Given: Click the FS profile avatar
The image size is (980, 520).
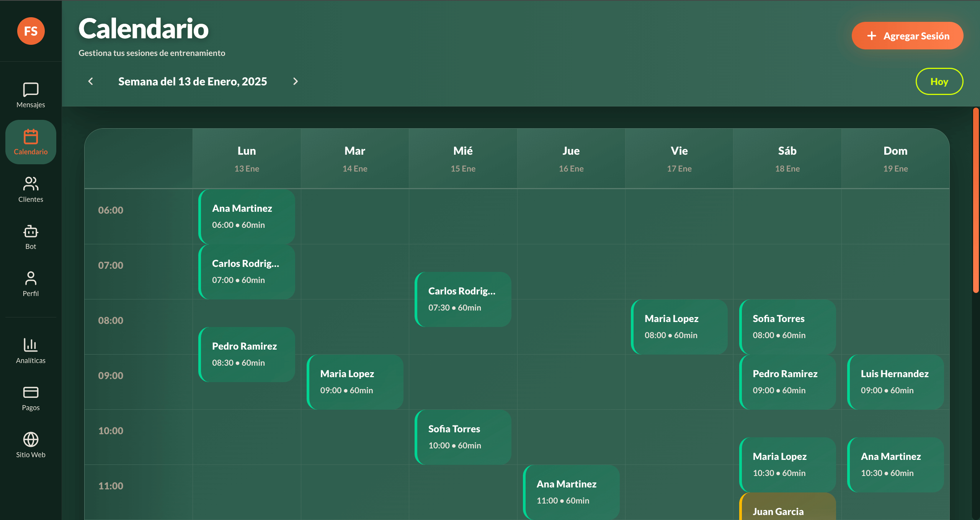Looking at the screenshot, I should (31, 31).
